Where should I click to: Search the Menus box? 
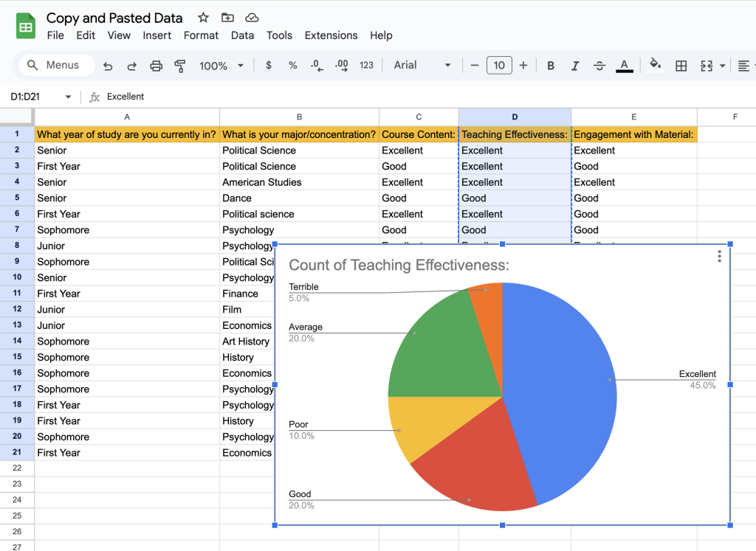(x=56, y=65)
